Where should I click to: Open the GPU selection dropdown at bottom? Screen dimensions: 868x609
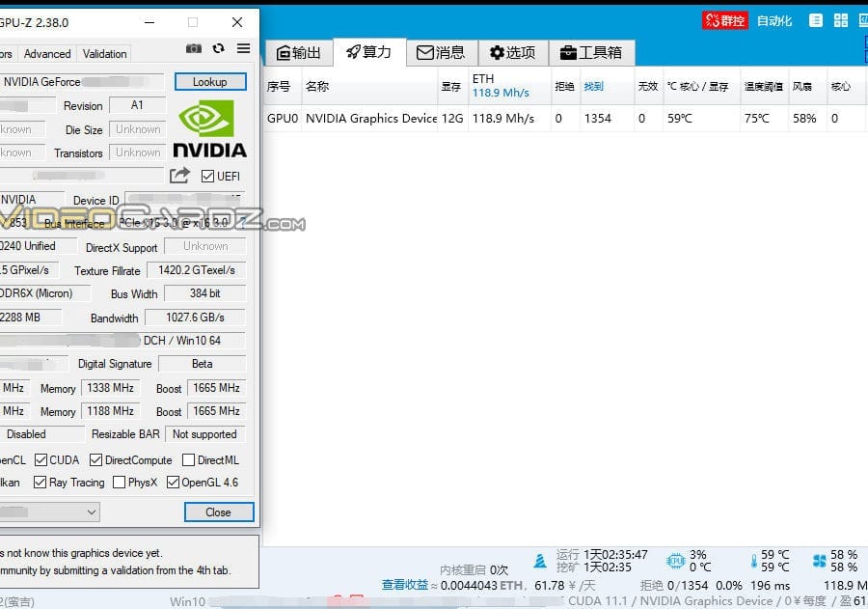click(49, 512)
